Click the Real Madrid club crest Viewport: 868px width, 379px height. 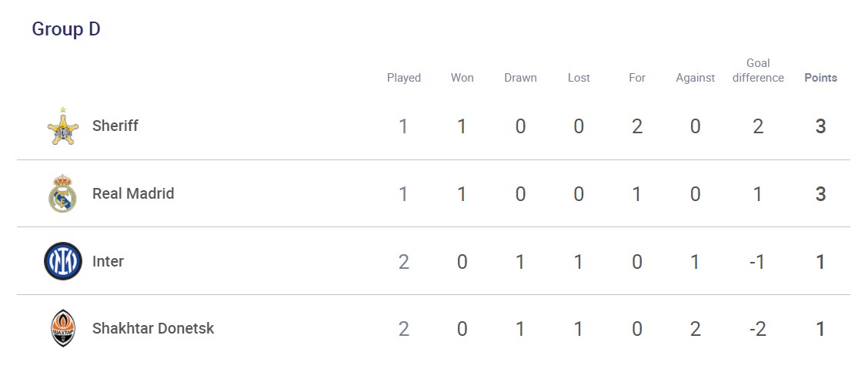coord(62,193)
